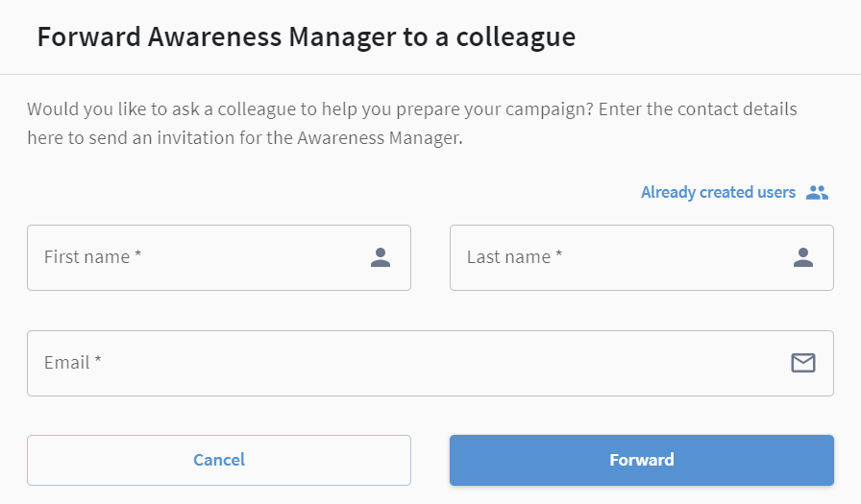Click the group users icon beside Already created users

[817, 193]
